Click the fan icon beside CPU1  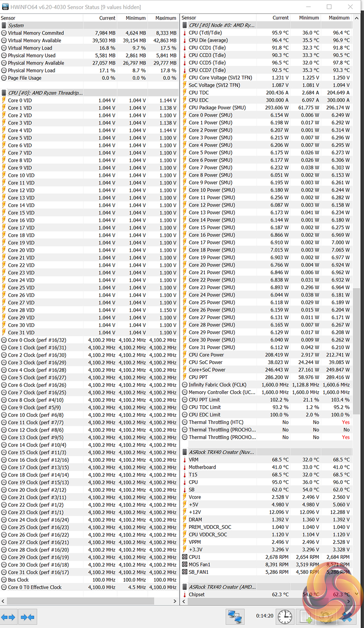coord(185,557)
